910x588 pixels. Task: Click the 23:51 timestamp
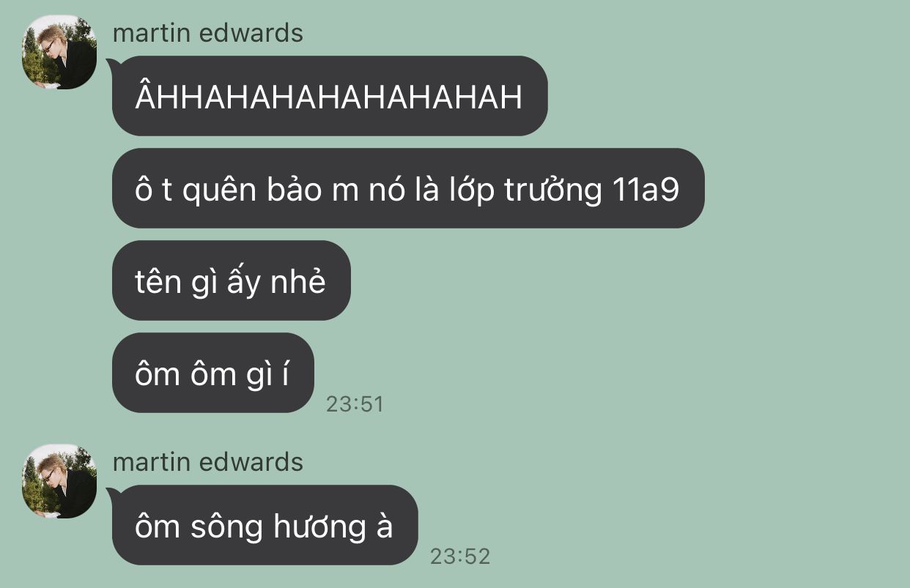[x=355, y=404]
